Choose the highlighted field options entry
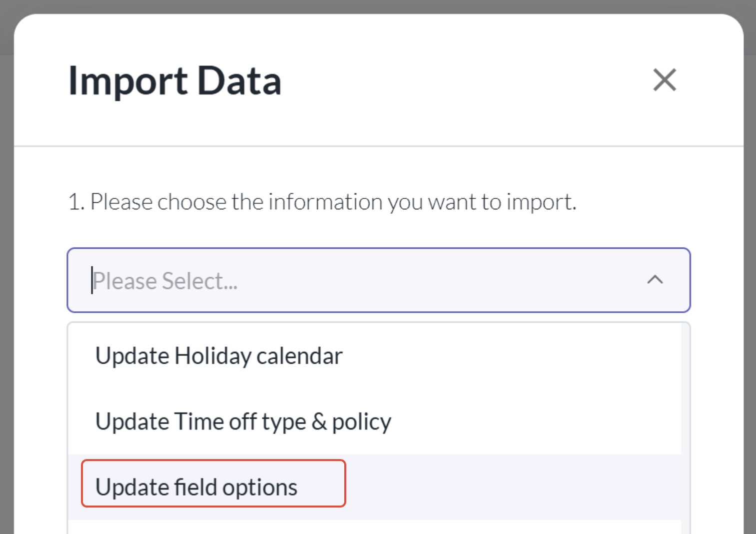 (x=196, y=487)
